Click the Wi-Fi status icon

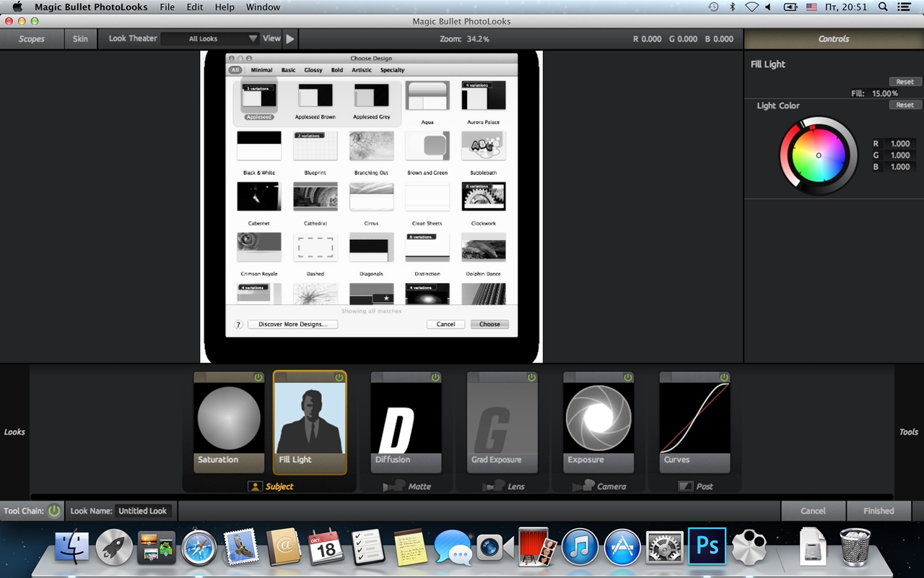pos(751,7)
